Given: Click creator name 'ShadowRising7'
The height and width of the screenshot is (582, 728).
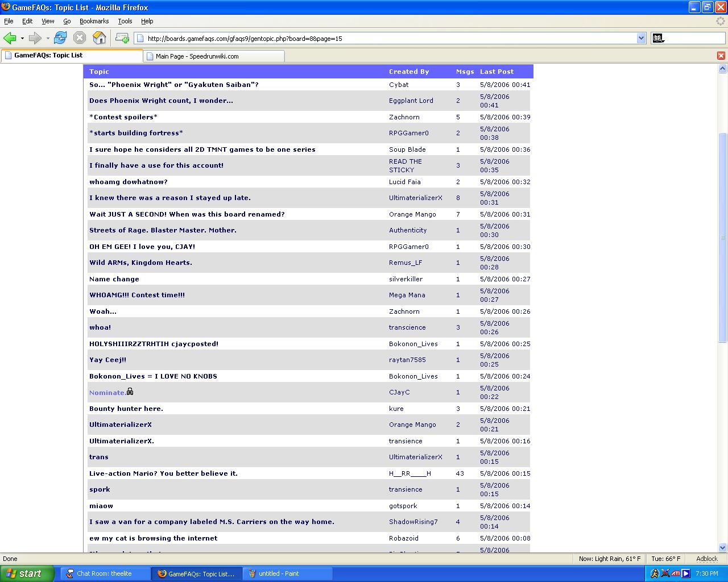Looking at the screenshot, I should pyautogui.click(x=413, y=522).
